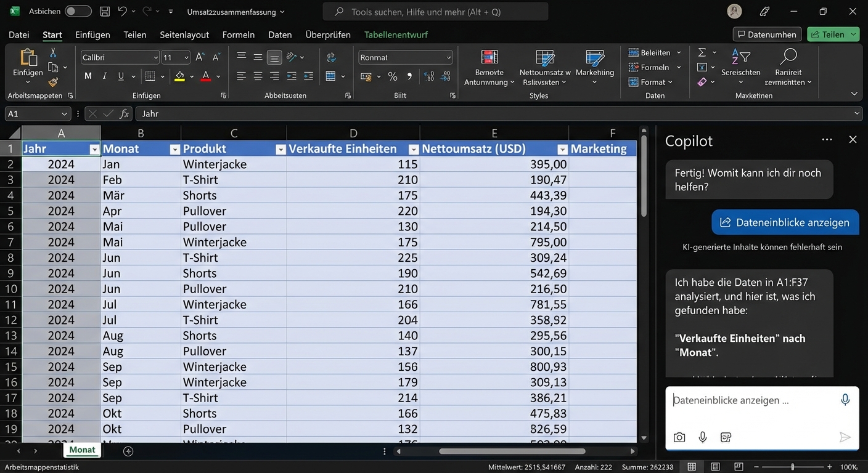This screenshot has height=473, width=868.
Task: Open the Produkt column filter dropdown
Action: tap(281, 149)
